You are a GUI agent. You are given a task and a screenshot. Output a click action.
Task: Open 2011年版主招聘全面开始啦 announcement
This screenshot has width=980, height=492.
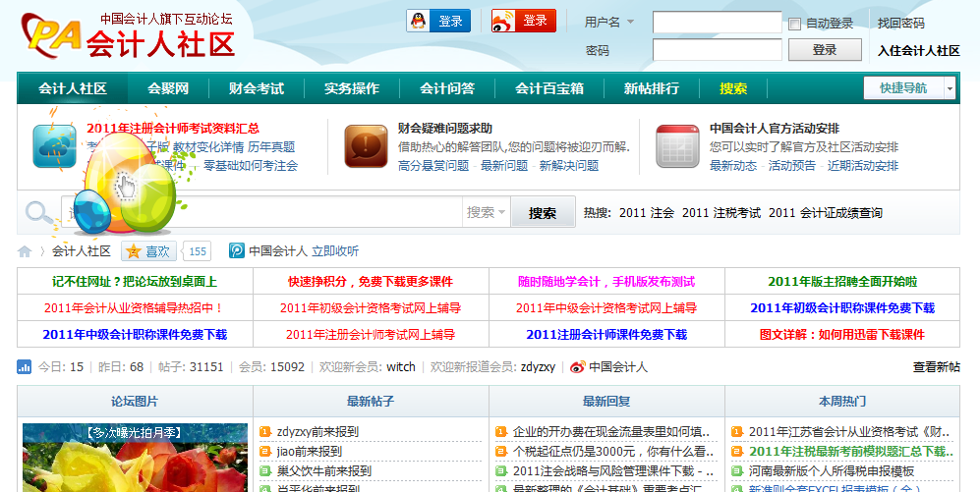(x=842, y=282)
